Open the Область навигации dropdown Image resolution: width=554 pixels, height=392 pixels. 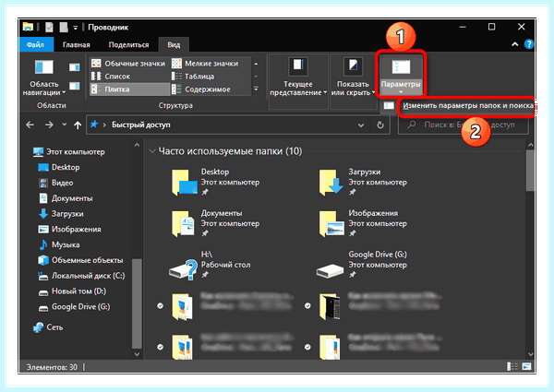tap(44, 77)
